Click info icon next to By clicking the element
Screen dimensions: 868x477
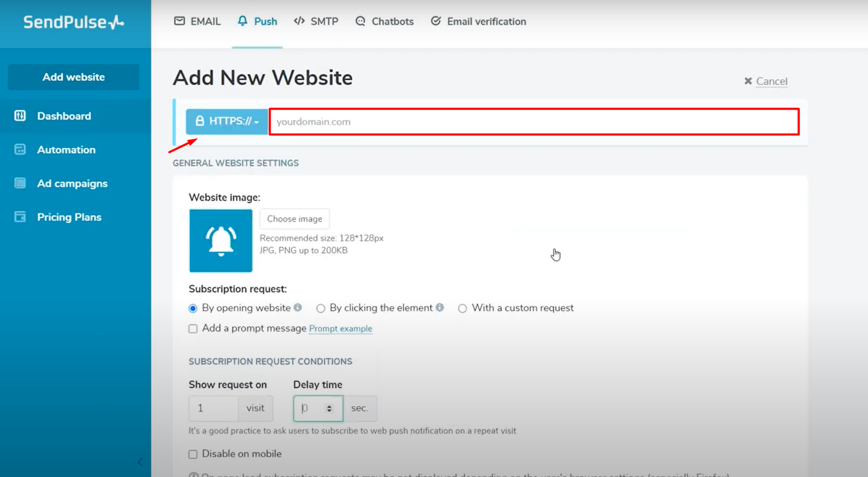[440, 307]
